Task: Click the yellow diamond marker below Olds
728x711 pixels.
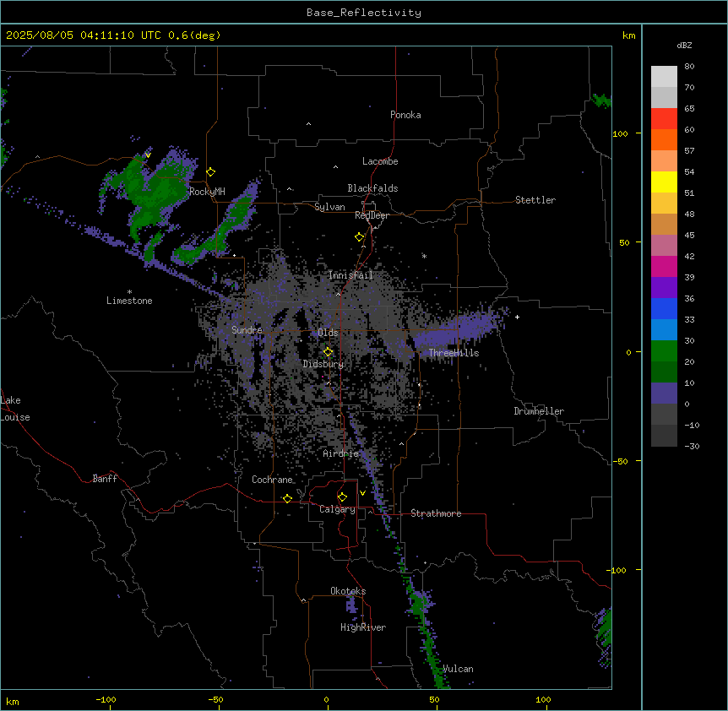Action: tap(329, 352)
